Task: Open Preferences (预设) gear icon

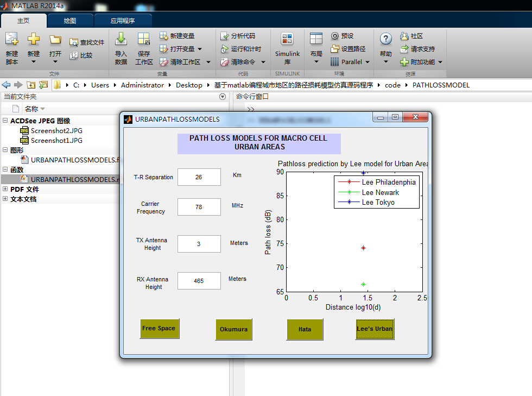Action: [335, 36]
